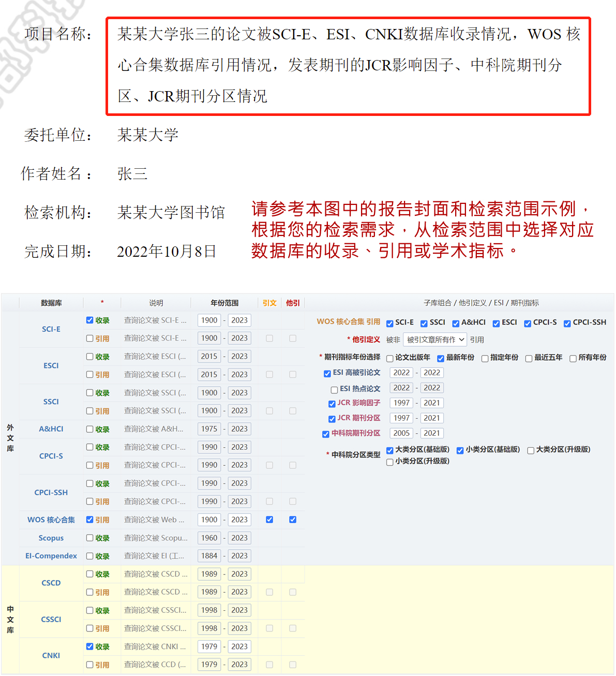The width and height of the screenshot is (616, 676).
Task: Click the CNKI 收录 end year 2023 field
Action: click(239, 646)
